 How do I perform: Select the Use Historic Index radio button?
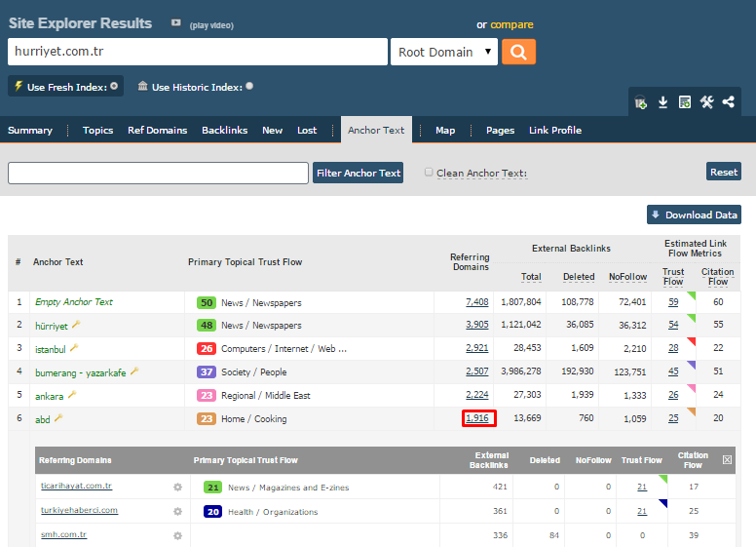pos(249,86)
